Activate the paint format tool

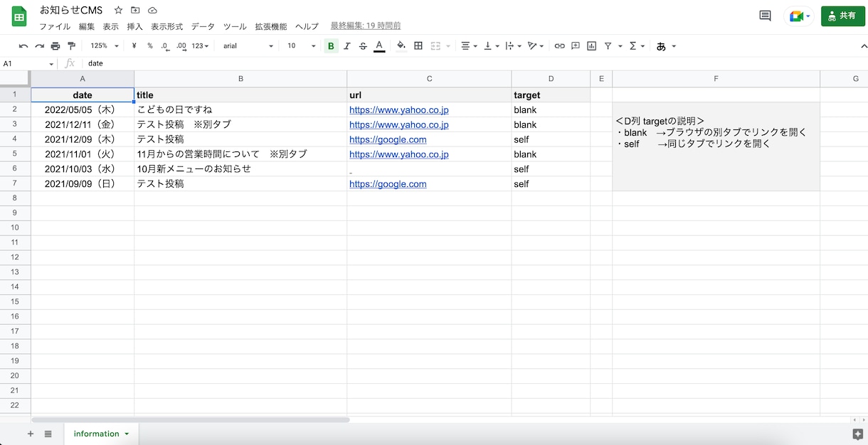point(71,46)
